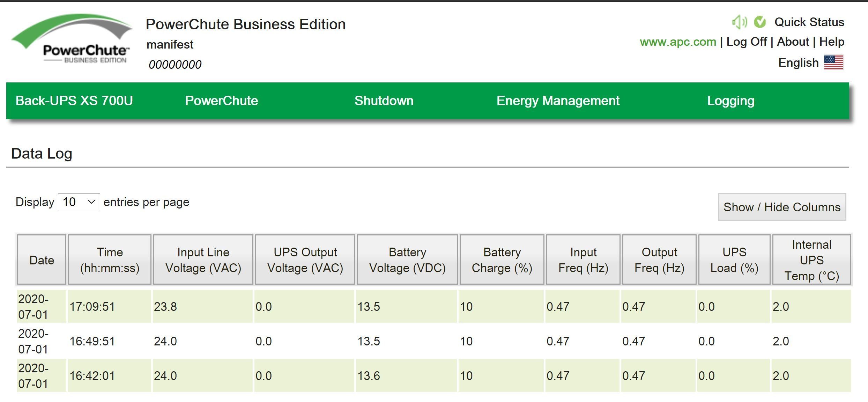868x402 pixels.
Task: Sort by Input Line Voltage column header
Action: coord(203,260)
